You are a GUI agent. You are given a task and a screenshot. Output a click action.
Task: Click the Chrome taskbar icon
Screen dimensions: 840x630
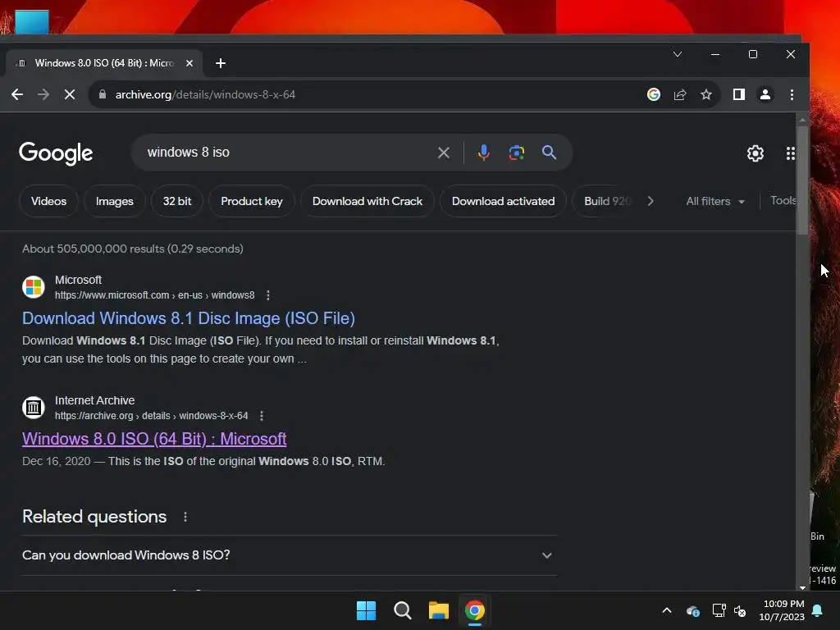tap(475, 610)
